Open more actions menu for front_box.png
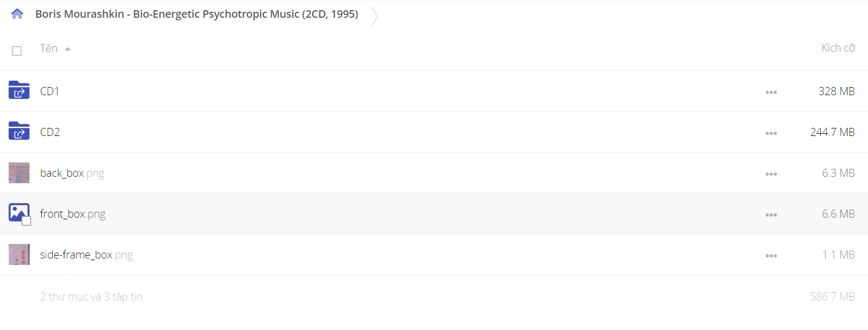The height and width of the screenshot is (330, 868). tap(771, 215)
